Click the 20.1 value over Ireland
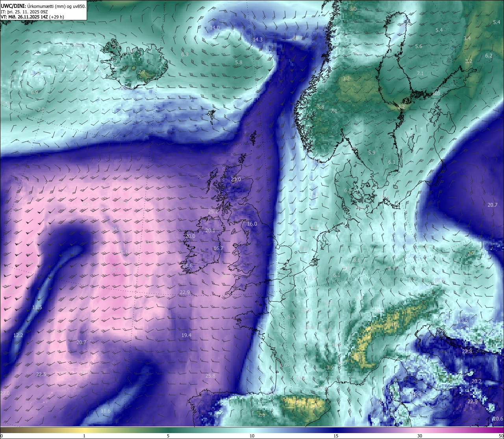Screen dimensions: 504x439 point(210,230)
